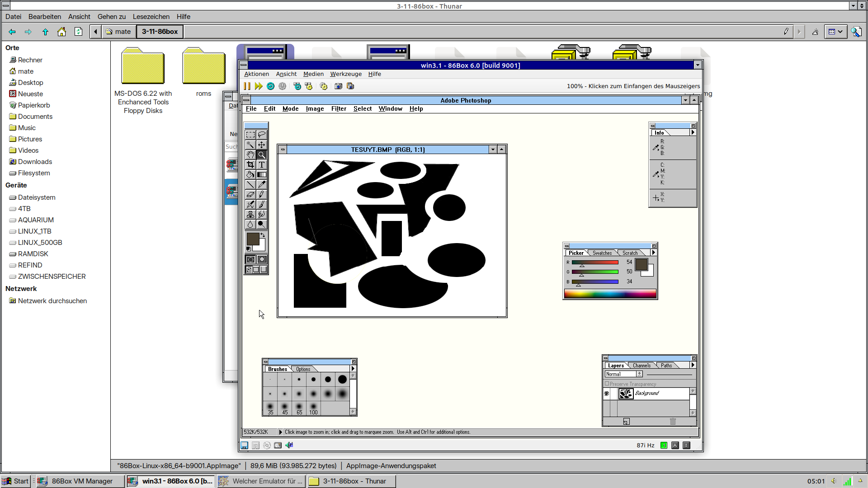Open Photoshop Select menu
868x488 pixels.
363,109
